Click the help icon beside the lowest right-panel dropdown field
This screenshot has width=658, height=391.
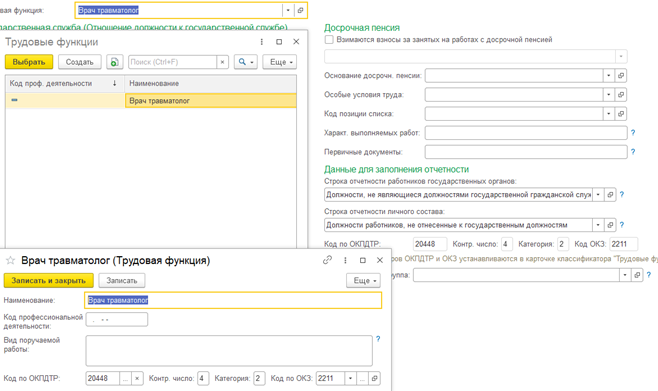[649, 275]
